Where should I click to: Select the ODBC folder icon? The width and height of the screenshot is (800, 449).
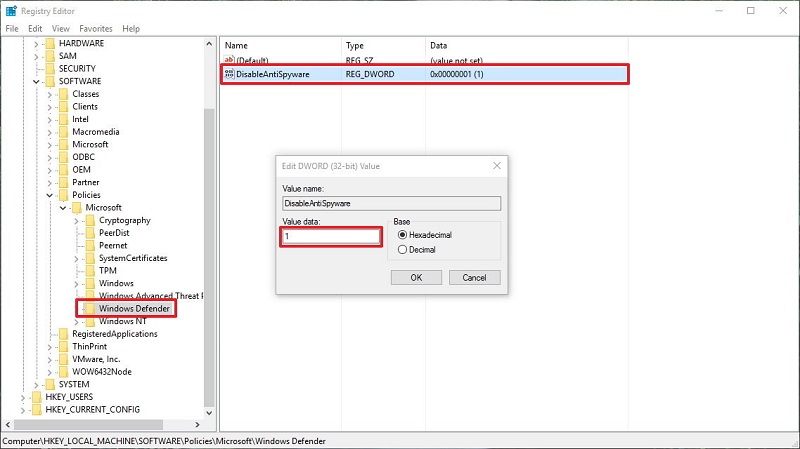coord(63,157)
